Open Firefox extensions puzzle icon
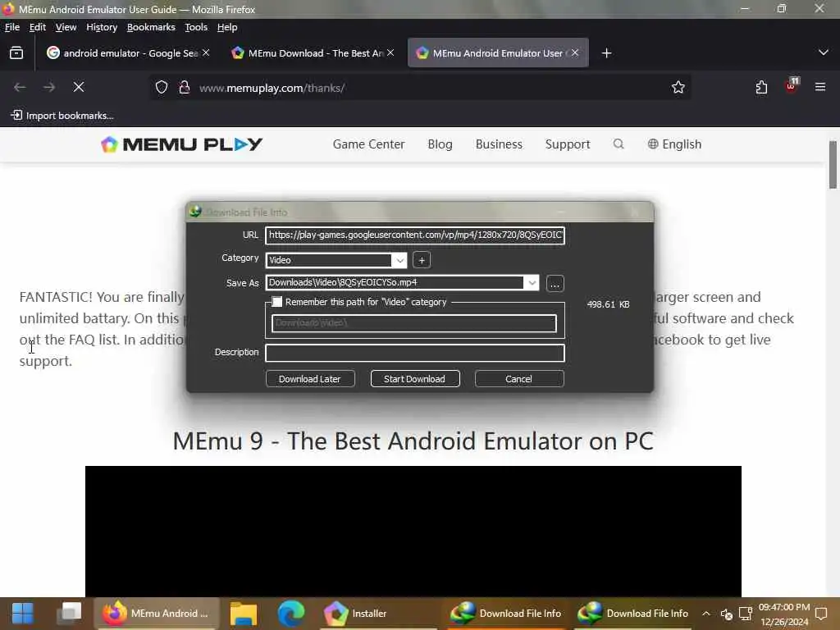The height and width of the screenshot is (630, 840). coord(761,87)
